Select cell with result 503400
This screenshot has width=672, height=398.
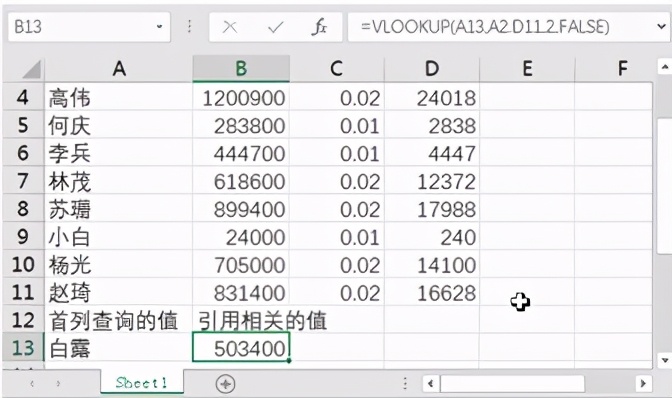tap(241, 348)
